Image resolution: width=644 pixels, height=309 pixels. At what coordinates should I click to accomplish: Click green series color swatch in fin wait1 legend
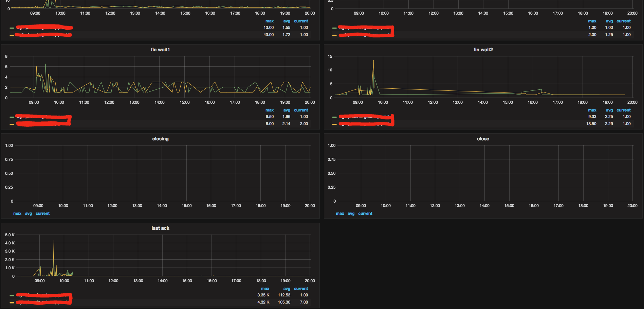tap(12, 117)
